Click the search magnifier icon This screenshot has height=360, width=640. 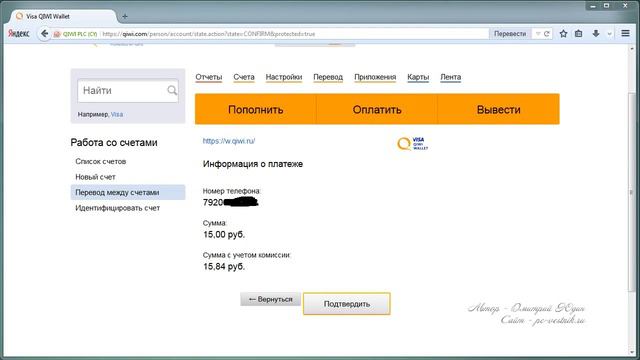coord(172,90)
